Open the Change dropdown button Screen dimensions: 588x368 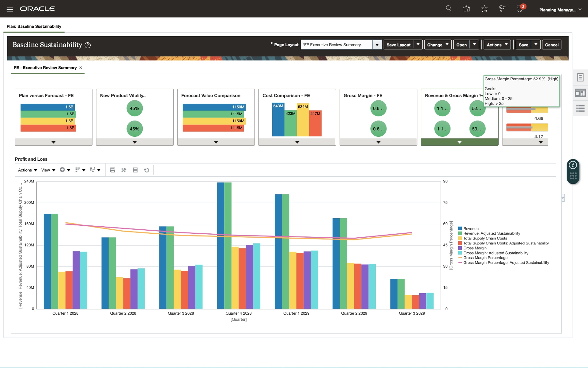click(x=438, y=45)
